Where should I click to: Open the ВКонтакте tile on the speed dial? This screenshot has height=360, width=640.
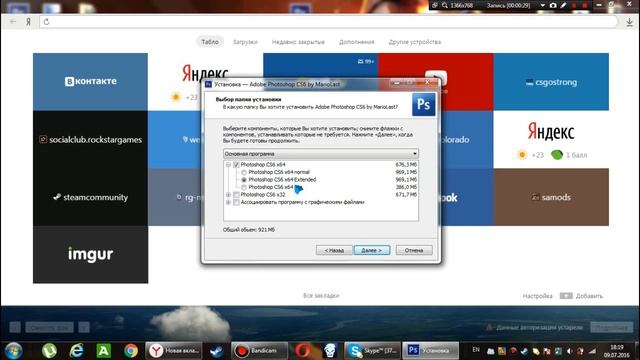pyautogui.click(x=90, y=82)
